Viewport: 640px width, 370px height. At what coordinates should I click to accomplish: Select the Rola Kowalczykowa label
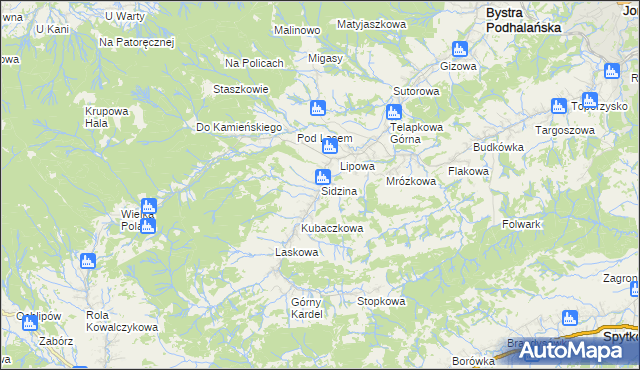tap(122, 321)
